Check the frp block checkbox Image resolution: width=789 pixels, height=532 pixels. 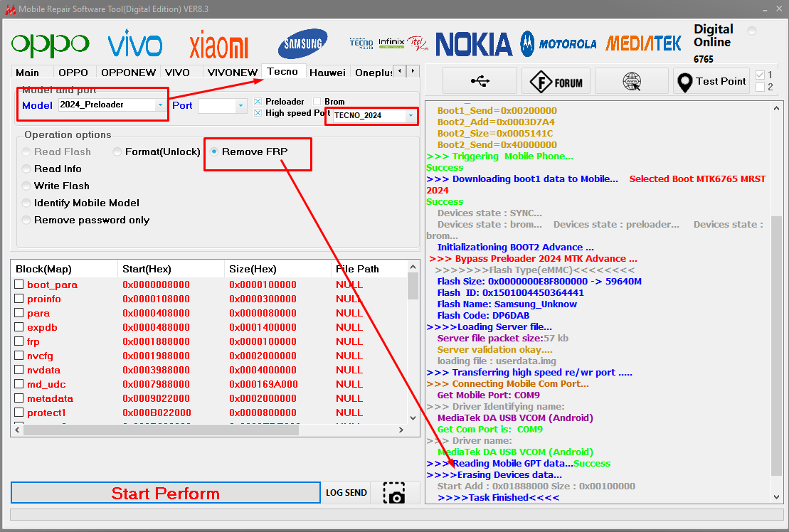click(19, 341)
